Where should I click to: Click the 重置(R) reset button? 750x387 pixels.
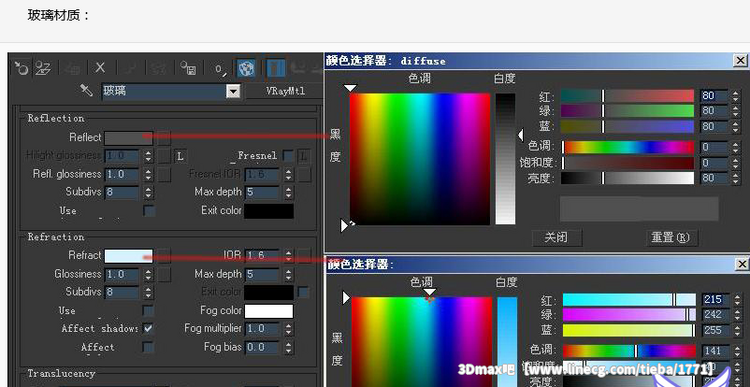click(x=671, y=237)
